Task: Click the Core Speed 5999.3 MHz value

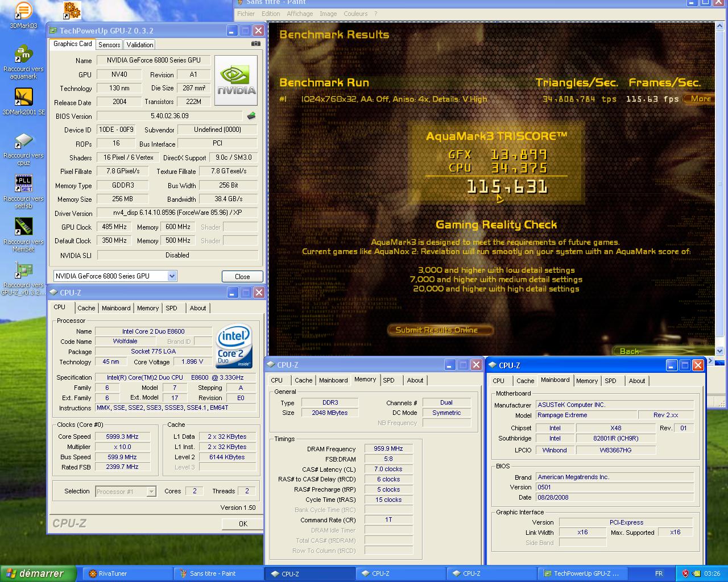Action: [x=122, y=437]
